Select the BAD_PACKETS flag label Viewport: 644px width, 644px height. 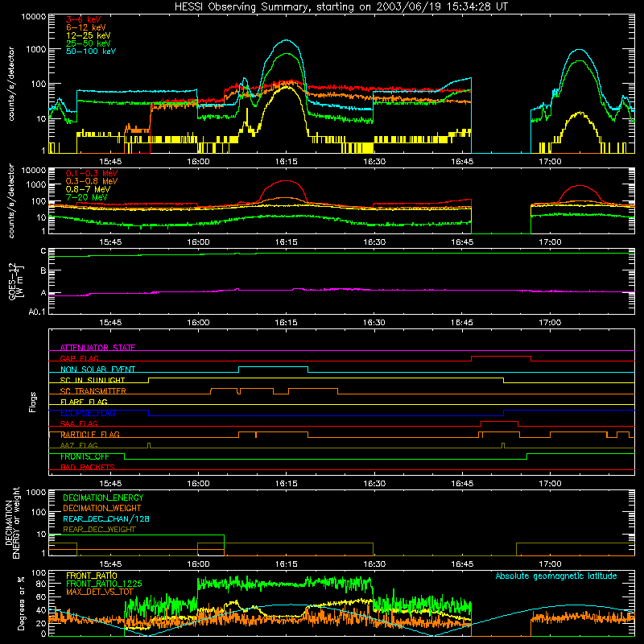(88, 467)
